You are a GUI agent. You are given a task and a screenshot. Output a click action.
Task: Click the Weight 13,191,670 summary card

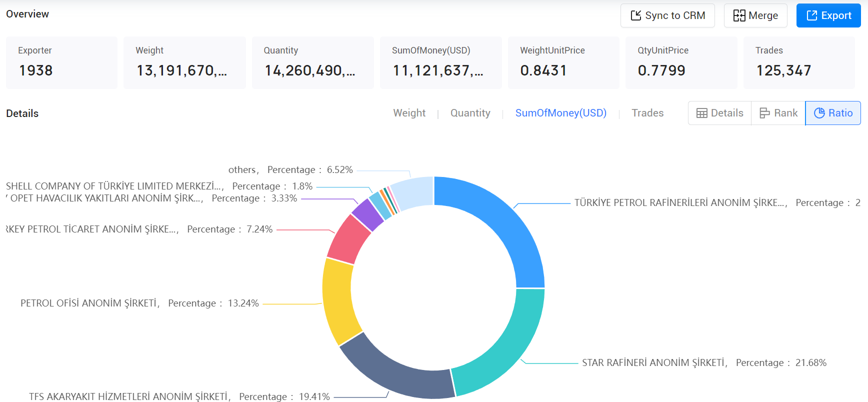[184, 62]
